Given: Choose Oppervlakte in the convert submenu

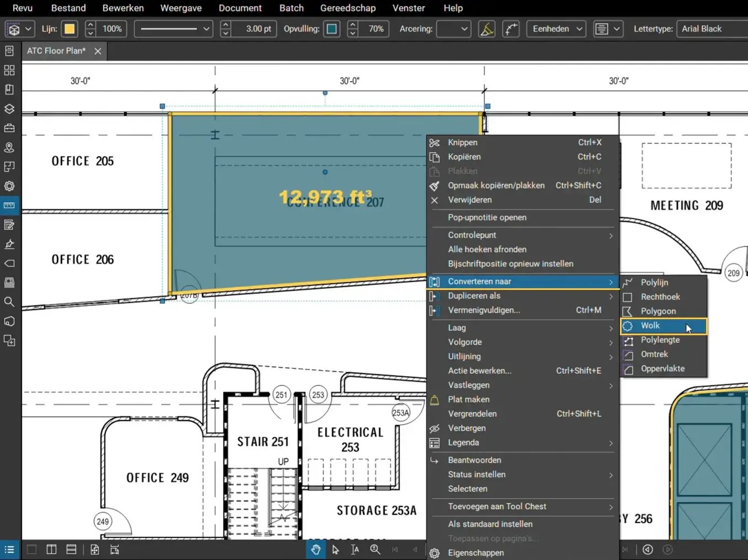Looking at the screenshot, I should pos(664,369).
